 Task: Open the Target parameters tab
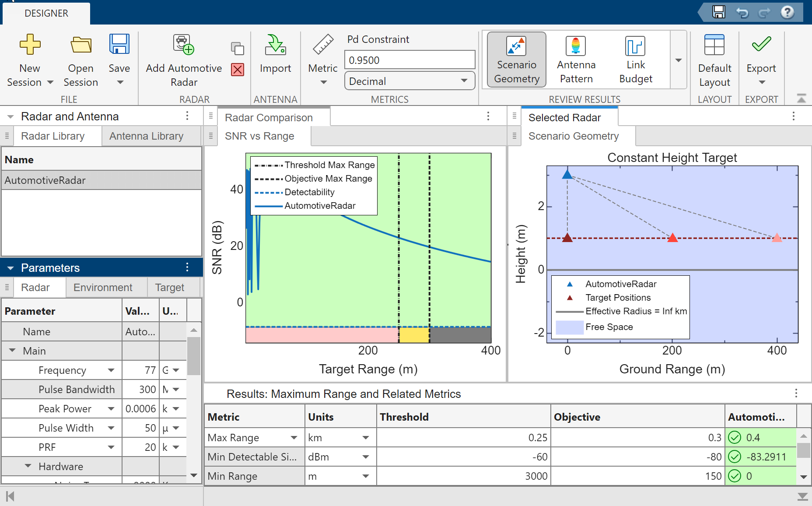pyautogui.click(x=170, y=288)
